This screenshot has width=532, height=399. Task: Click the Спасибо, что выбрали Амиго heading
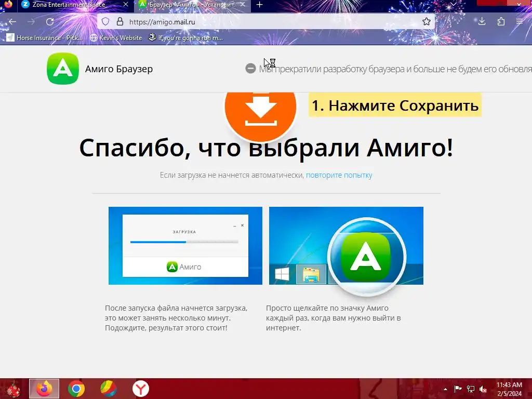tap(266, 148)
